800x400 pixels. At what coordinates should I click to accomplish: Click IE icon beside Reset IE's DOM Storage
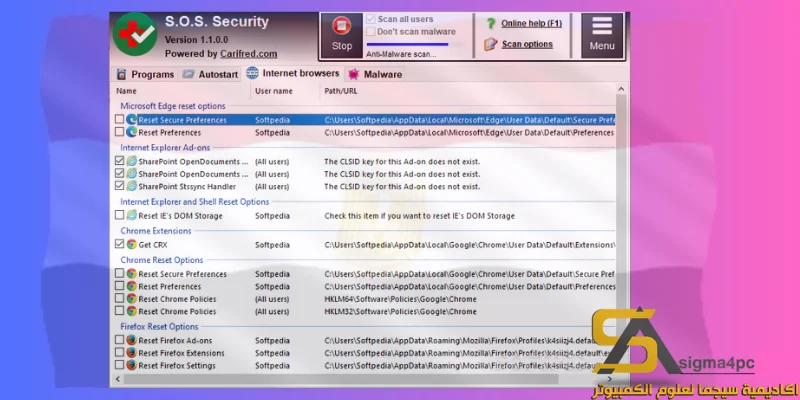[132, 215]
